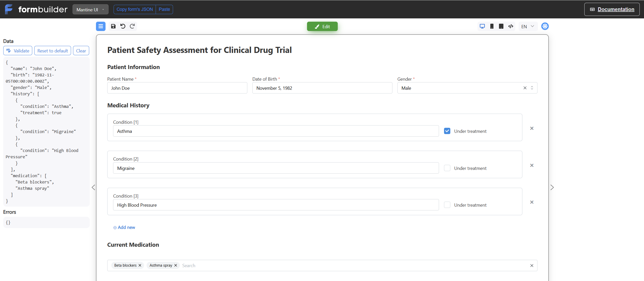Clear the Gender selection
The image size is (644, 281).
pos(525,88)
